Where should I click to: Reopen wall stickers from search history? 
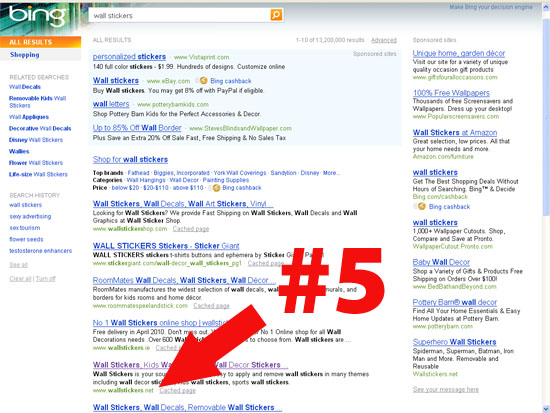tap(25, 205)
